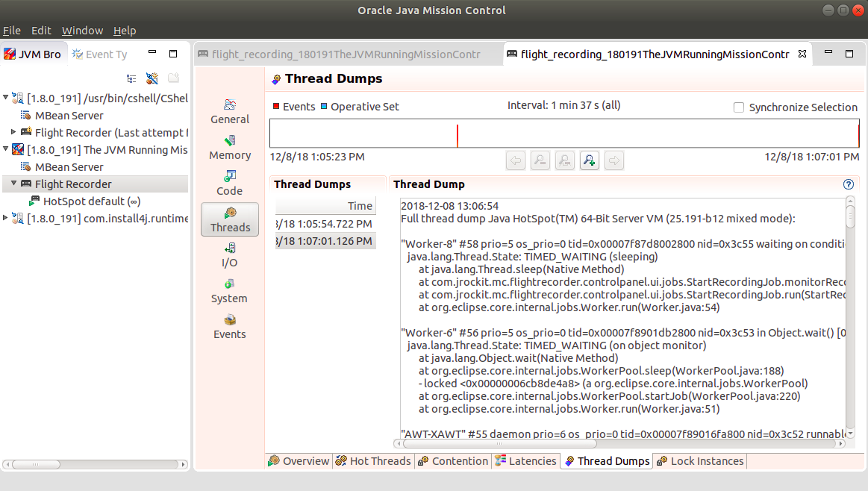The image size is (868, 491).
Task: Open the Memory tab group
Action: [x=230, y=147]
